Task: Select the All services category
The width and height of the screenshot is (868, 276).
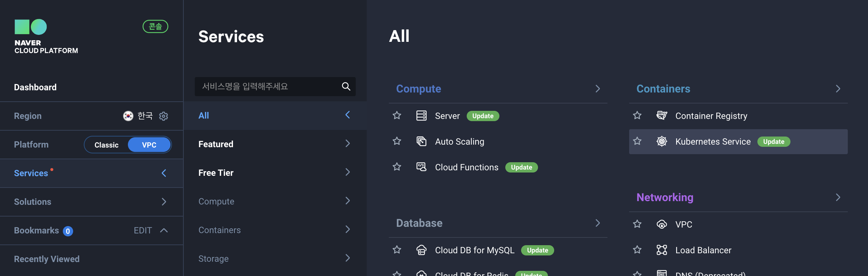Action: point(275,115)
